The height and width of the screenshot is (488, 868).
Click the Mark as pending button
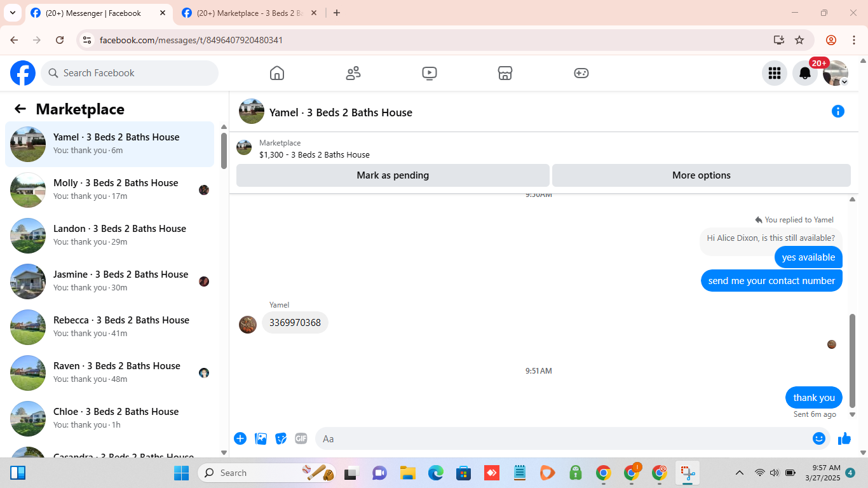pyautogui.click(x=393, y=175)
